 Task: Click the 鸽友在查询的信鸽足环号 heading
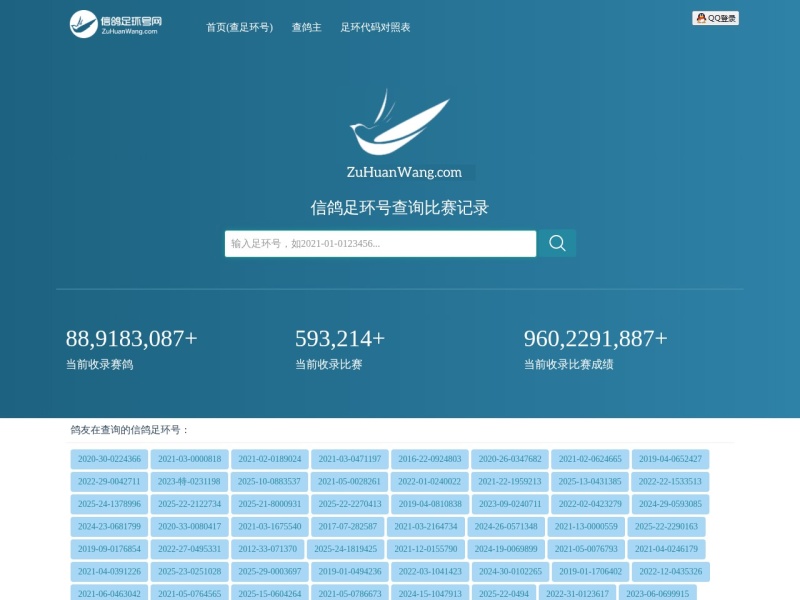130,430
